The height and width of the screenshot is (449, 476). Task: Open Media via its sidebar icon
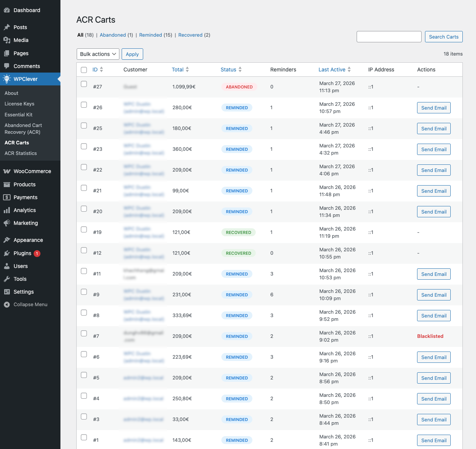click(7, 40)
